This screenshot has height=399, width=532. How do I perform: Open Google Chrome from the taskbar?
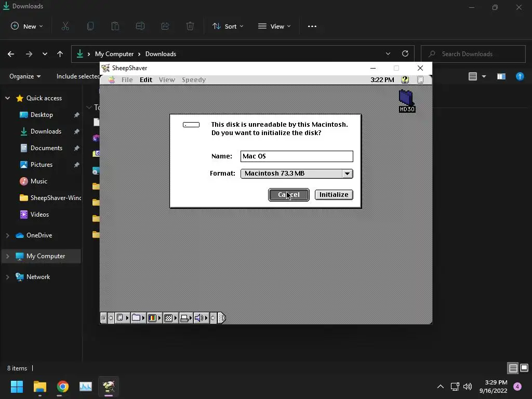pos(63,387)
